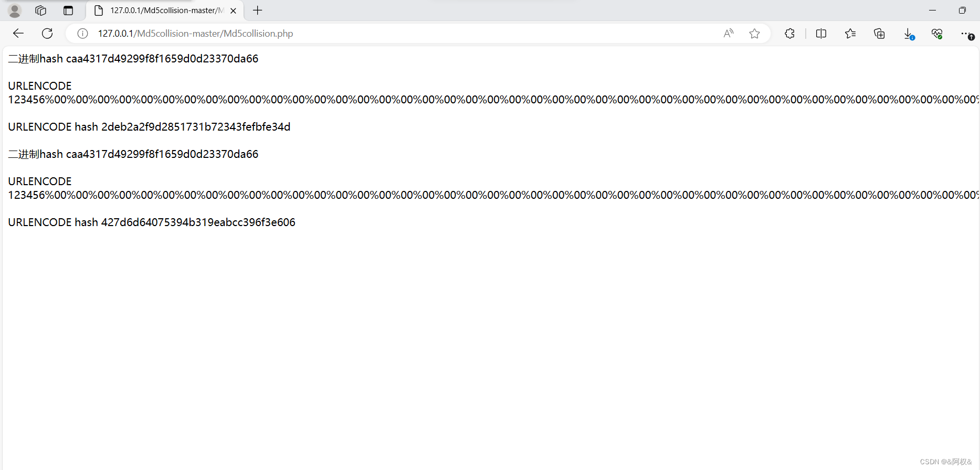Image resolution: width=980 pixels, height=470 pixels.
Task: Select the second 二进制hash line
Action: [x=133, y=154]
